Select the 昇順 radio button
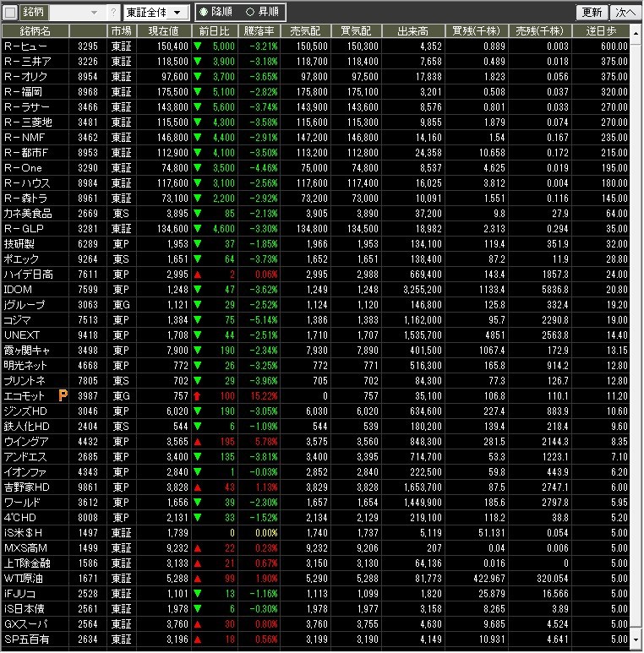Screen dimensions: 644x653 (x=250, y=12)
